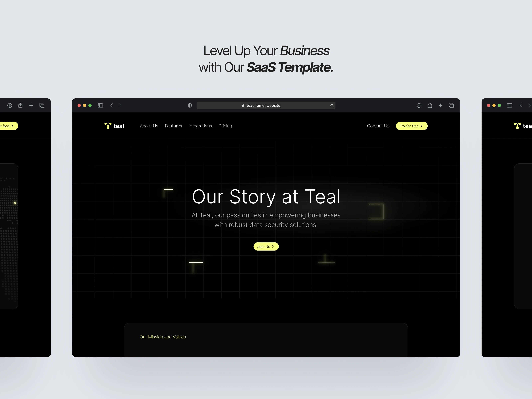Select the 'Pricing' navigation tab
Screen dimensions: 532x399
pyautogui.click(x=226, y=126)
